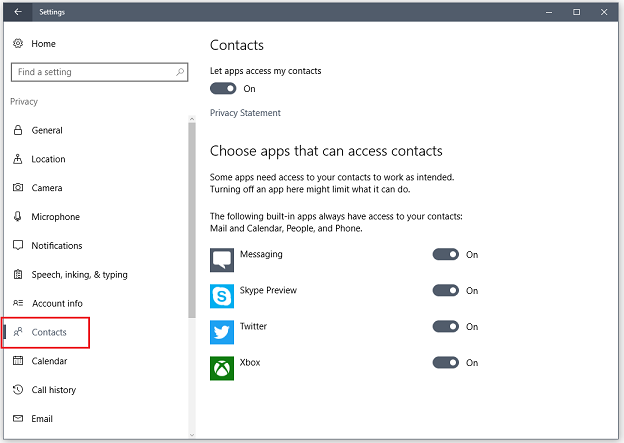The width and height of the screenshot is (624, 443).
Task: Select Call history in sidebar
Action: coord(54,390)
